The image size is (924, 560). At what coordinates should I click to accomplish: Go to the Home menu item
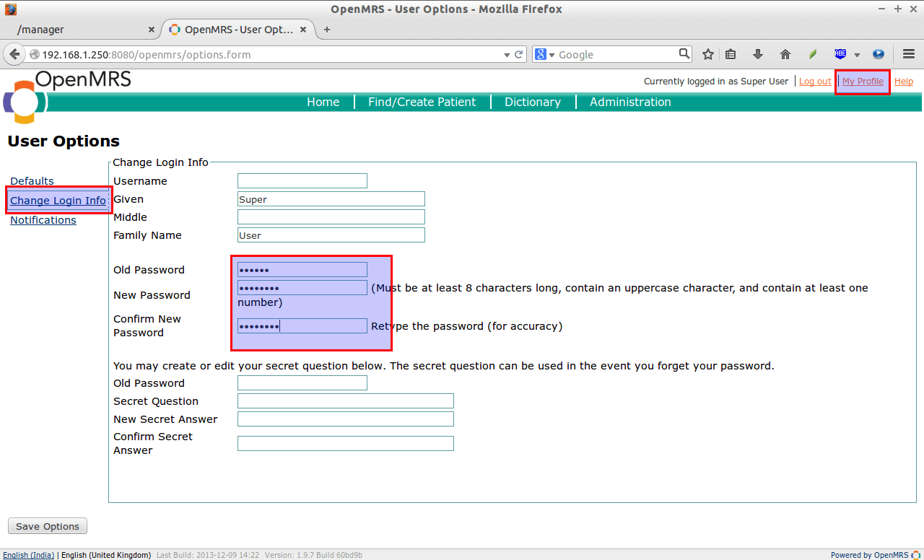pyautogui.click(x=323, y=102)
